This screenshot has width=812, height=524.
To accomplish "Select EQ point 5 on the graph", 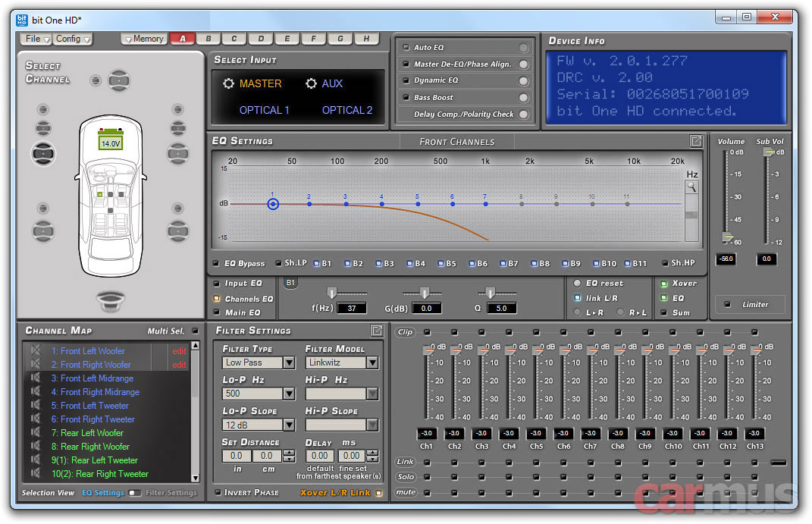I will pos(418,204).
